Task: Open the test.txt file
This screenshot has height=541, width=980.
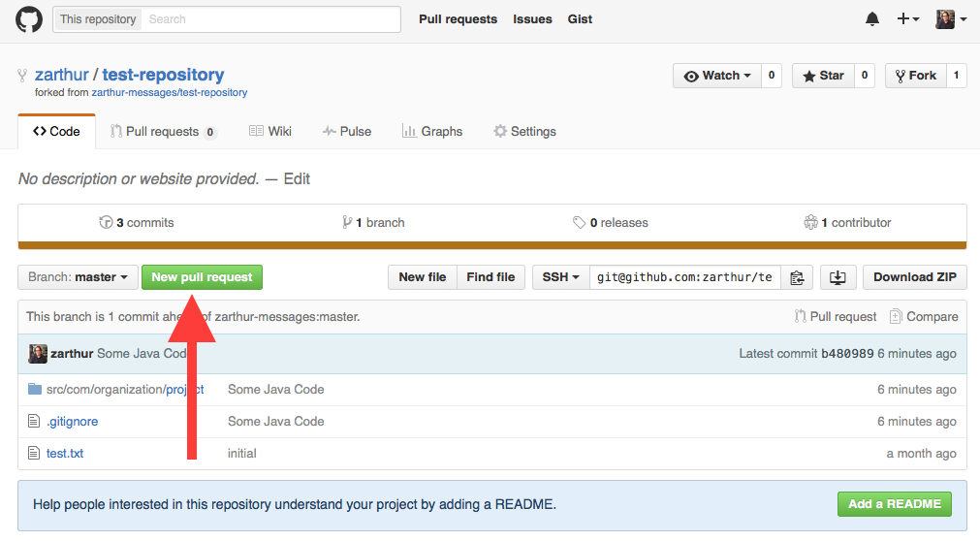Action: coord(64,454)
